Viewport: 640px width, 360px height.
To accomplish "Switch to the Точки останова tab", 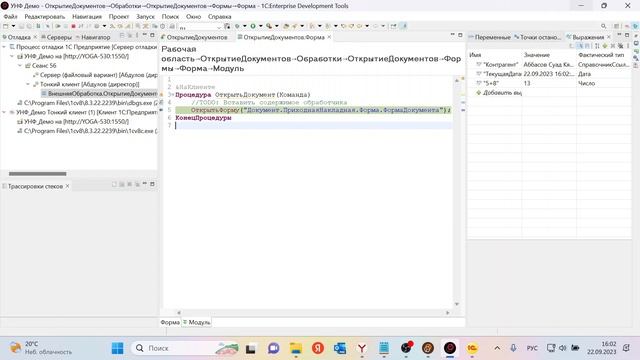I will pyautogui.click(x=537, y=37).
